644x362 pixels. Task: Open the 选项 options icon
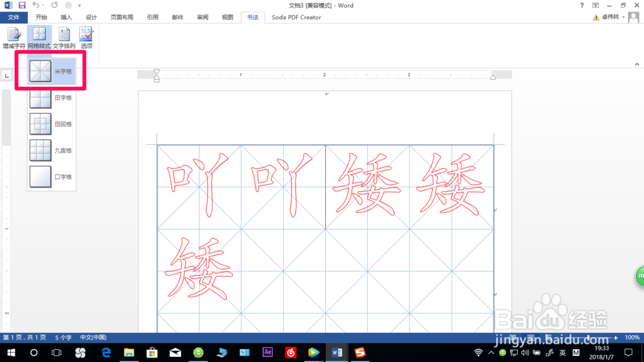coord(86,38)
